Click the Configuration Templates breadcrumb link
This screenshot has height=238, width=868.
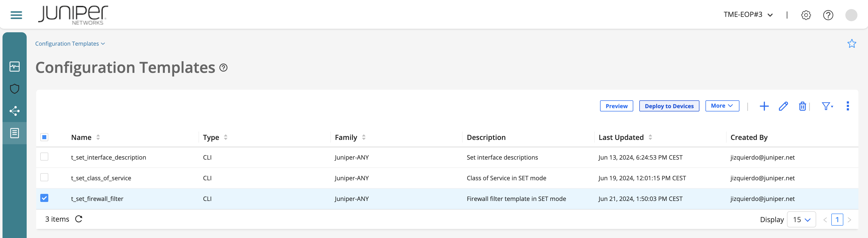67,43
